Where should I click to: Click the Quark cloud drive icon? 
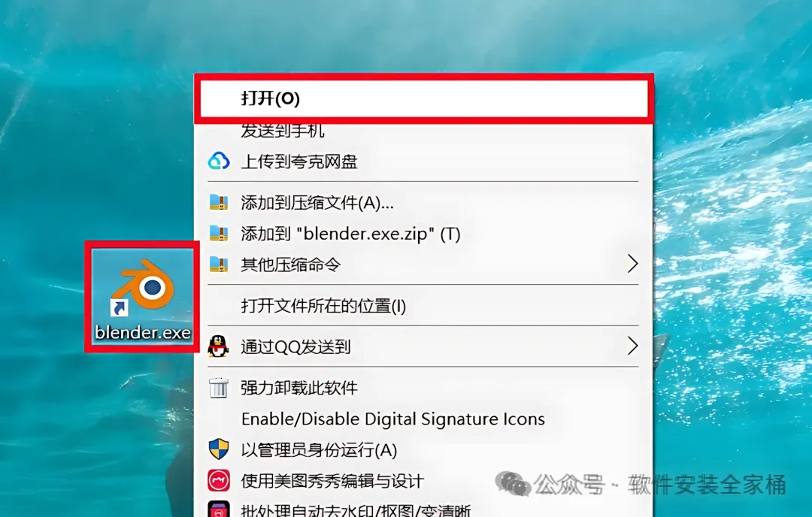pyautogui.click(x=219, y=162)
